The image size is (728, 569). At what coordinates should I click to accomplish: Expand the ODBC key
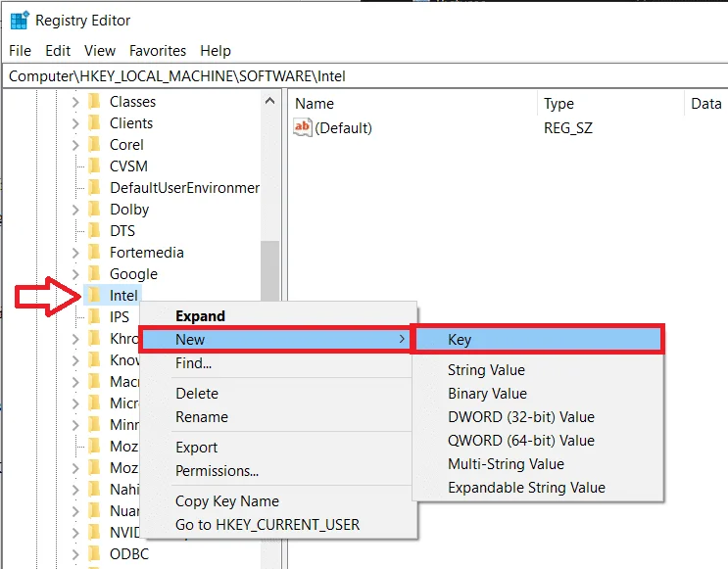pyautogui.click(x=75, y=553)
